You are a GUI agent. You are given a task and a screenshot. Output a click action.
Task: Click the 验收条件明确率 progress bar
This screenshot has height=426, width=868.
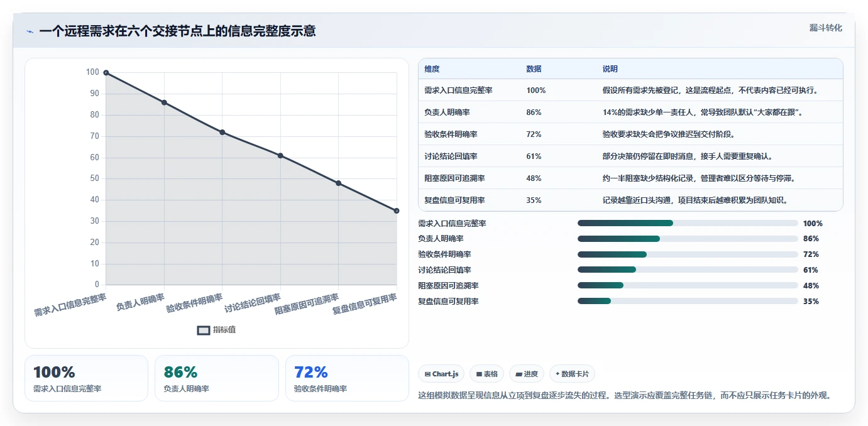point(688,254)
